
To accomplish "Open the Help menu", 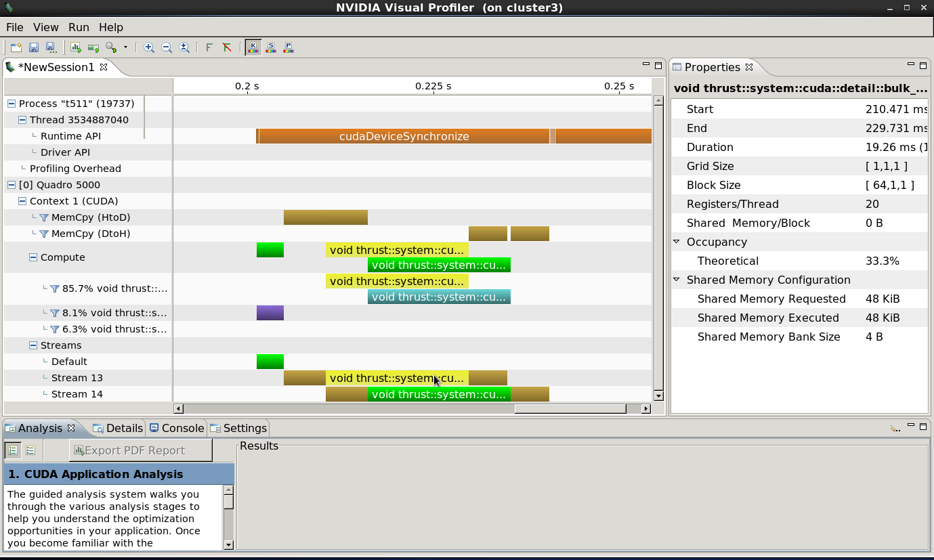I will pos(111,27).
